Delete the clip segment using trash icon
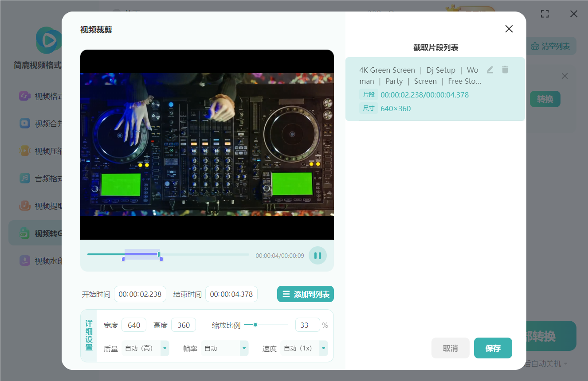Viewport: 588px width, 381px height. pyautogui.click(x=505, y=70)
